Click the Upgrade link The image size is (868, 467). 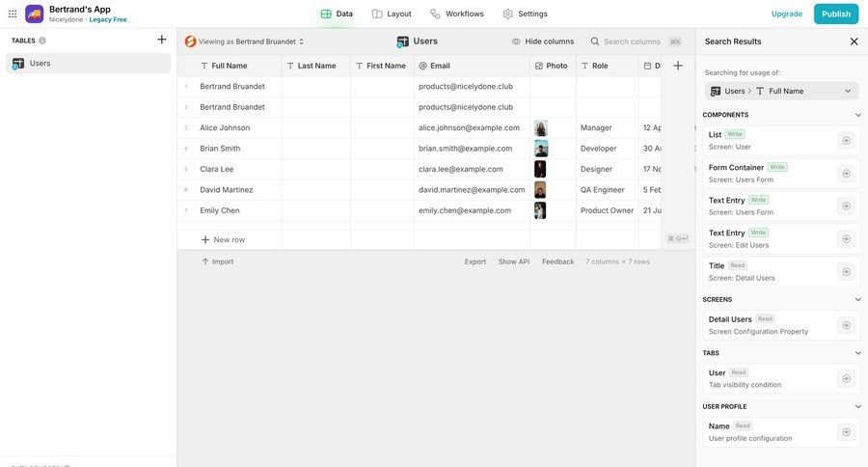pyautogui.click(x=786, y=14)
